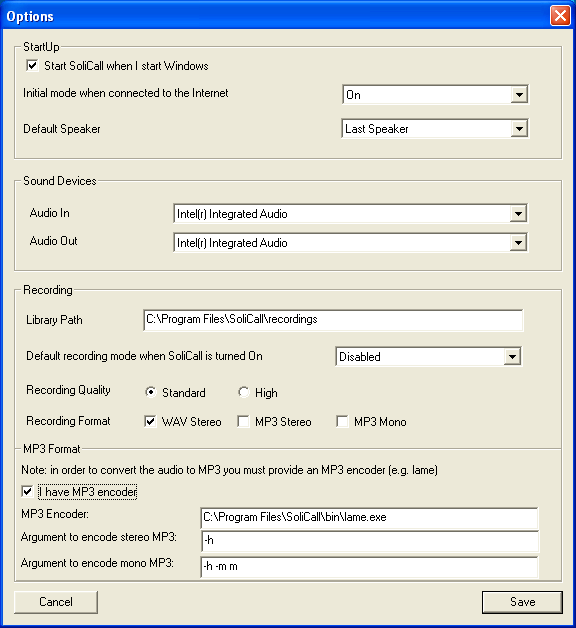Expand the Audio In device dropdown
This screenshot has width=576, height=628.
350,213
